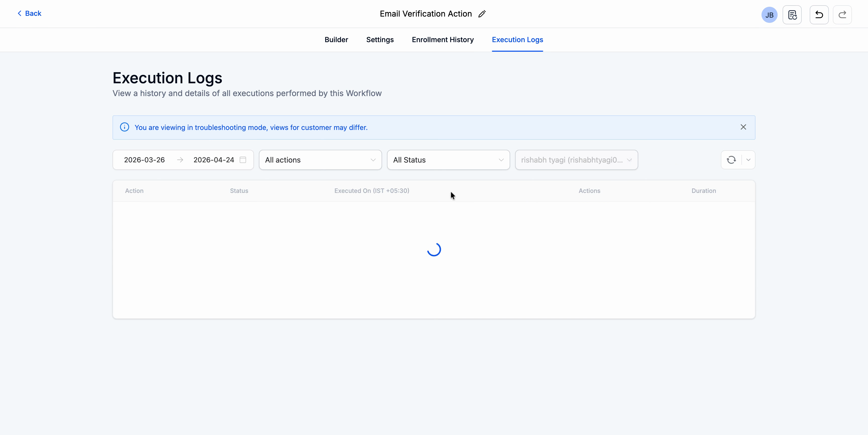Expand the All Status filter
The image size is (868, 435).
pos(448,160)
